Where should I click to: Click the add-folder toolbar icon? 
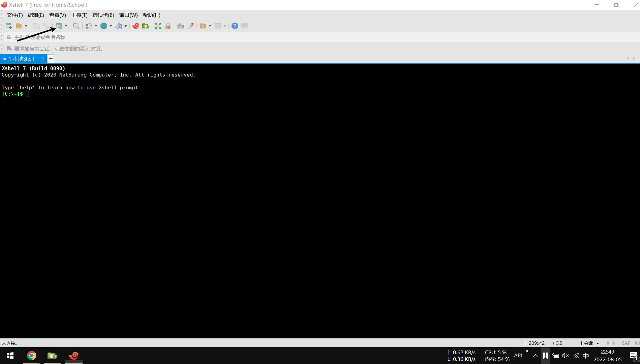(x=203, y=26)
